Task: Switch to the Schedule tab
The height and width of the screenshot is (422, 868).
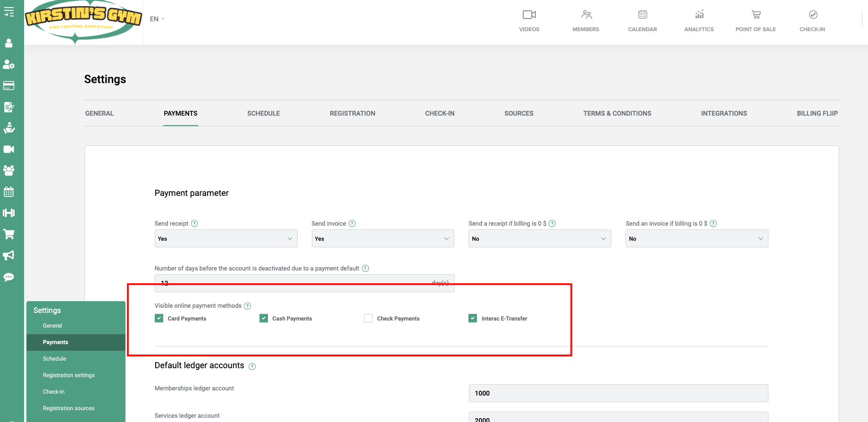Action: 263,113
